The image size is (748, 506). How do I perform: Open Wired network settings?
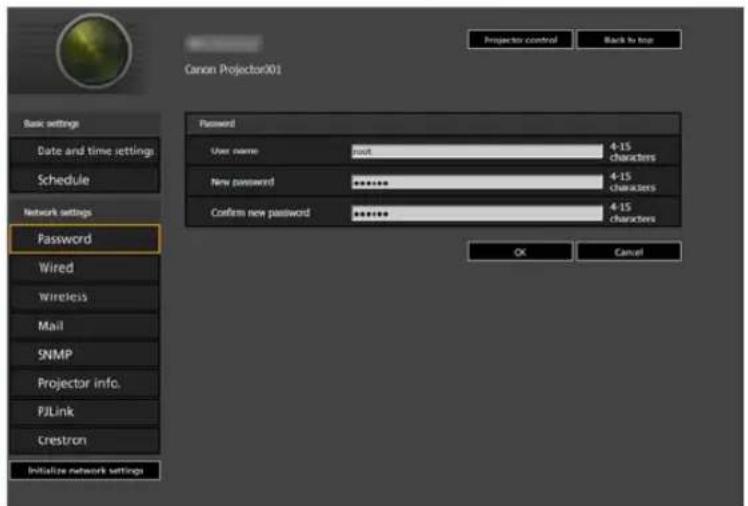point(84,268)
